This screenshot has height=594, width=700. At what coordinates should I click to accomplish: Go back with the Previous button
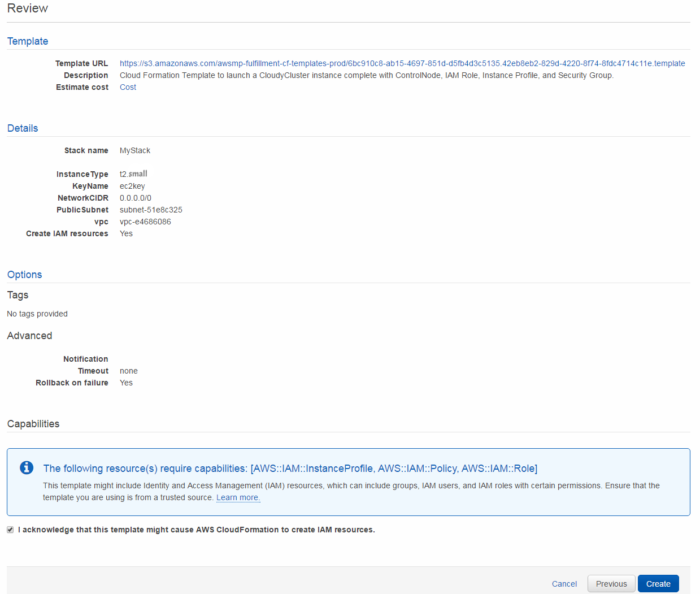click(611, 584)
